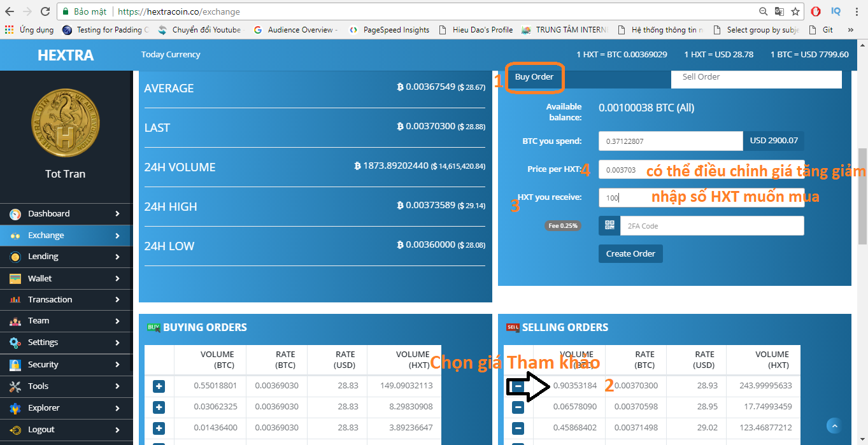
Task: Click plus button on first buying order row
Action: (x=159, y=386)
